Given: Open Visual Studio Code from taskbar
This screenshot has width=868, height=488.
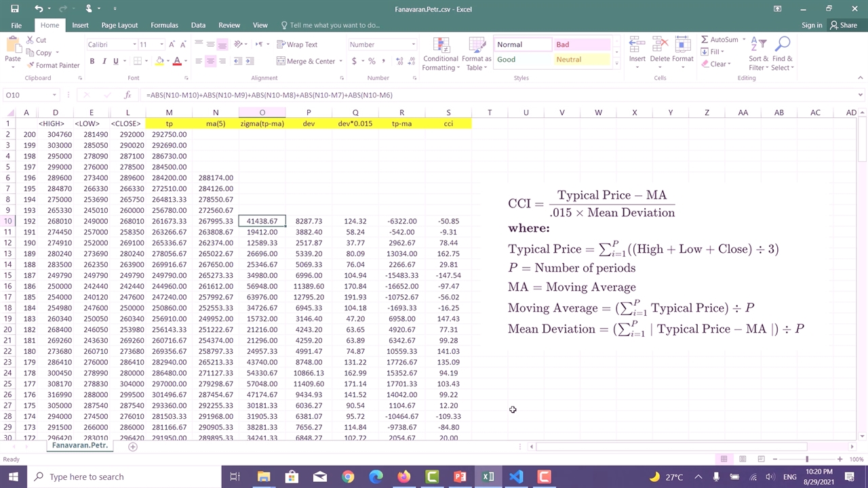Looking at the screenshot, I should (x=516, y=476).
